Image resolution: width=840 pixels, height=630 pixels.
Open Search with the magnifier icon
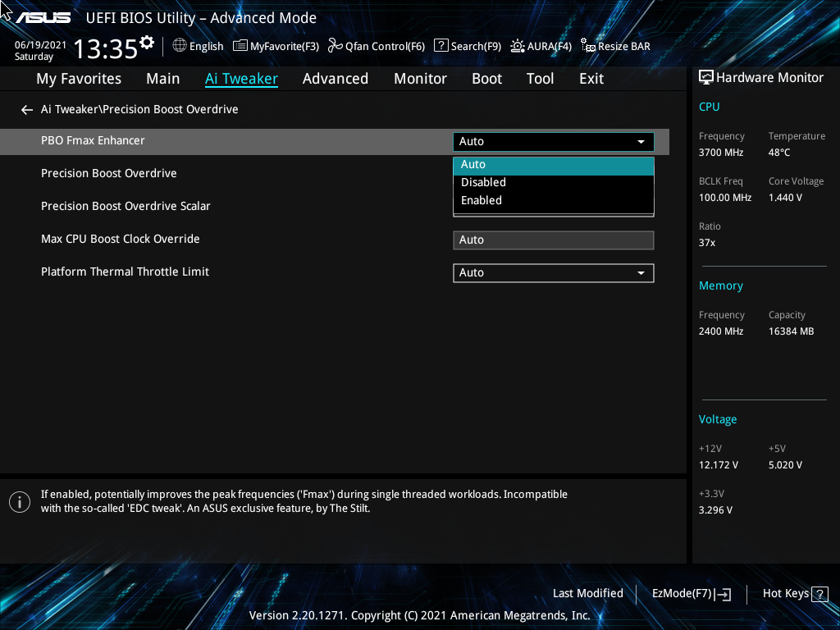(467, 46)
